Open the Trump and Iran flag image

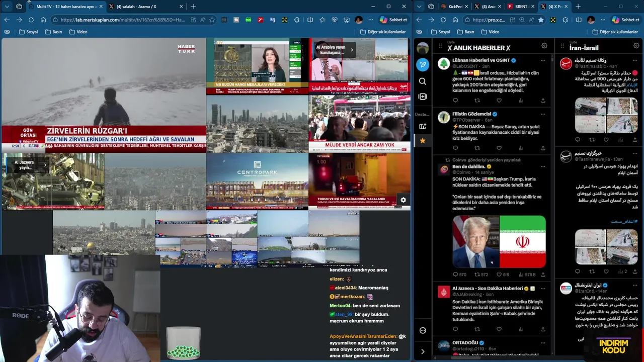pyautogui.click(x=499, y=242)
